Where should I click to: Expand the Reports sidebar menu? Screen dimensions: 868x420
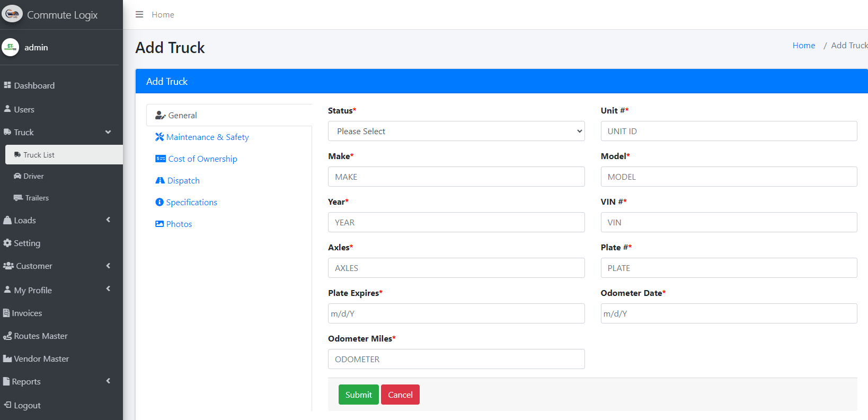pos(108,381)
